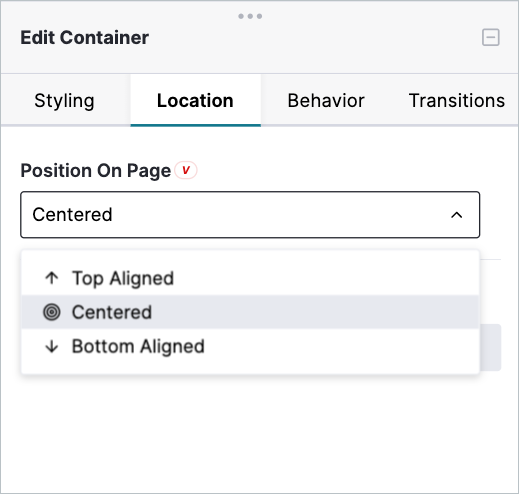Go to the Transitions tab
Screen dimensions: 519x494
pos(456,100)
